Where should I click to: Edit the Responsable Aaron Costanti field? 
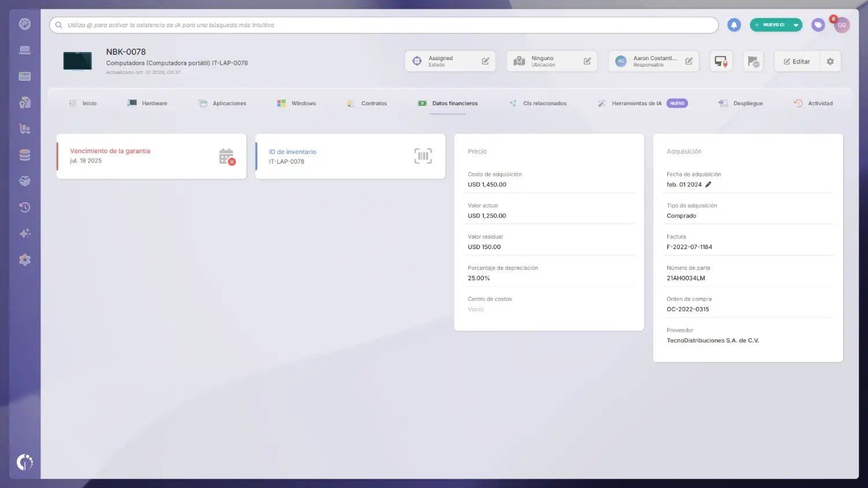(x=689, y=61)
